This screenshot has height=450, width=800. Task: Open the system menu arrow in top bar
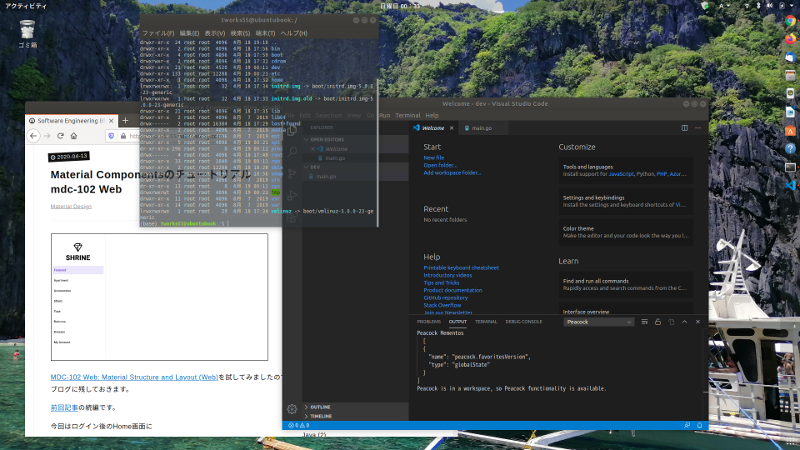pyautogui.click(x=793, y=6)
